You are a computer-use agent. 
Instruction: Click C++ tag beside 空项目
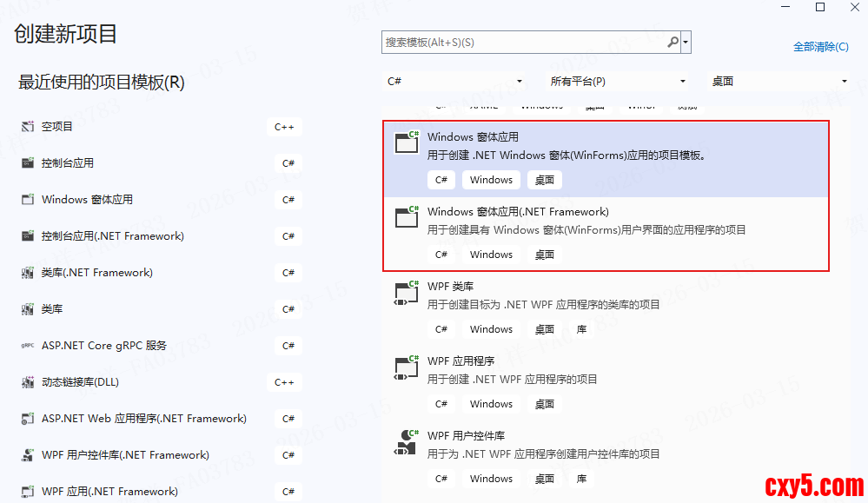pyautogui.click(x=284, y=127)
